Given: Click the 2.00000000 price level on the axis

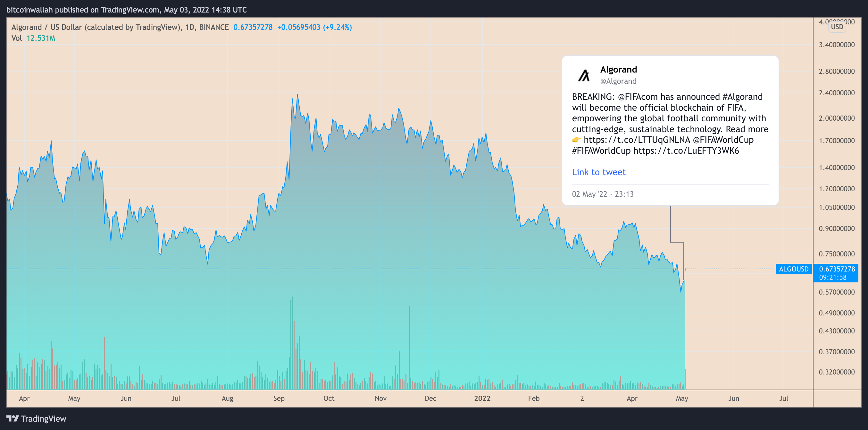Looking at the screenshot, I should (x=836, y=118).
